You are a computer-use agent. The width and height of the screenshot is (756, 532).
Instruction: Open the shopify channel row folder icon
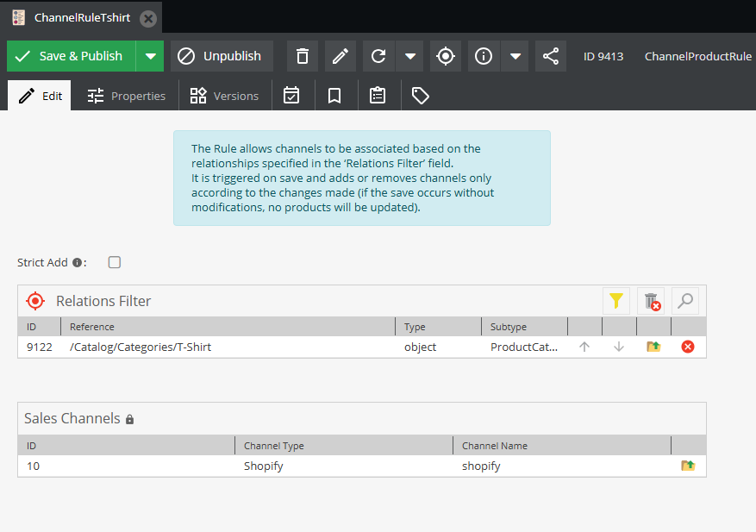coord(688,466)
